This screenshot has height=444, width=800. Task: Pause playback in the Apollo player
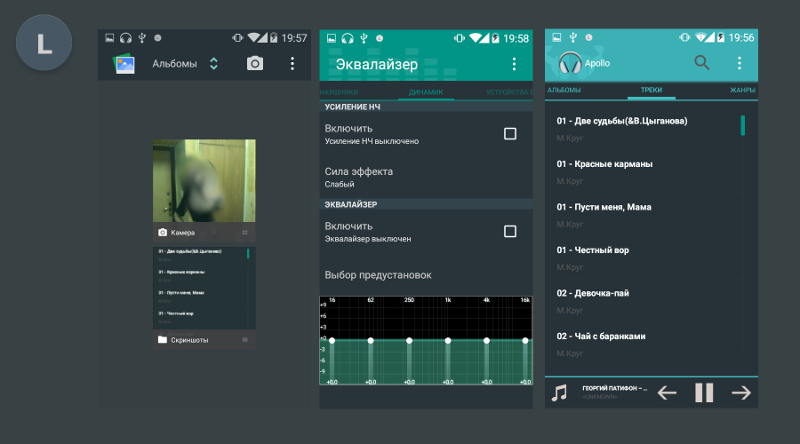pos(704,392)
